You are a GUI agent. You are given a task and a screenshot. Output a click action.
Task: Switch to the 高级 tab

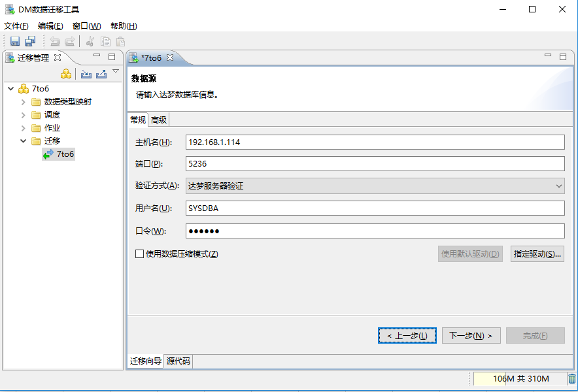(x=159, y=120)
